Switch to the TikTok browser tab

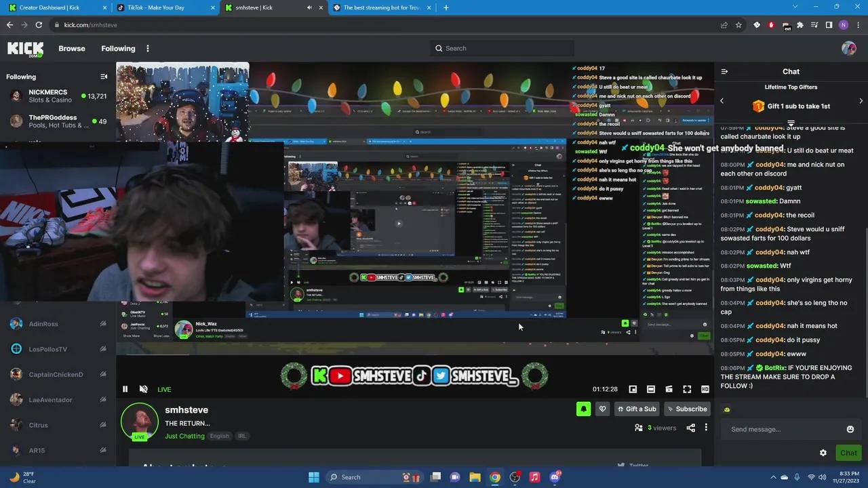(156, 7)
